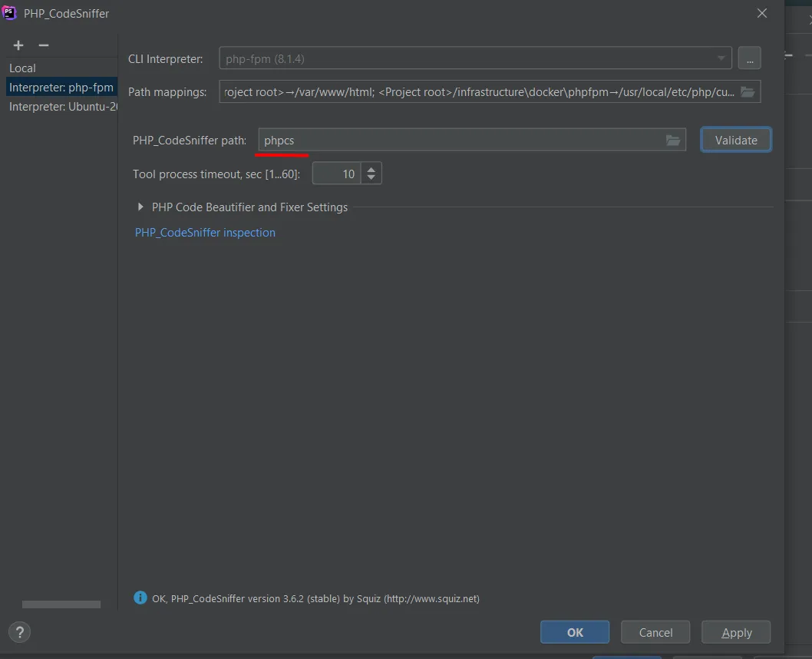Confirm dialog with OK button
The height and width of the screenshot is (659, 812).
[x=575, y=632]
